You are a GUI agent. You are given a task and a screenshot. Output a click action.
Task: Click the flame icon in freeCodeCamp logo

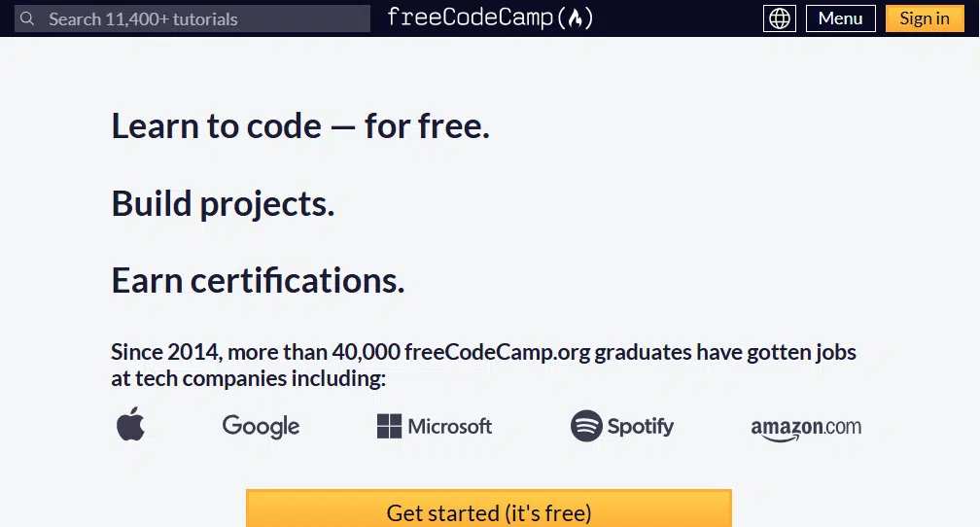576,18
